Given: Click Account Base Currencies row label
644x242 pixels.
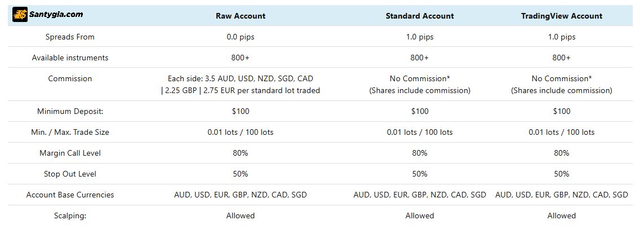Looking at the screenshot, I should (x=70, y=195).
